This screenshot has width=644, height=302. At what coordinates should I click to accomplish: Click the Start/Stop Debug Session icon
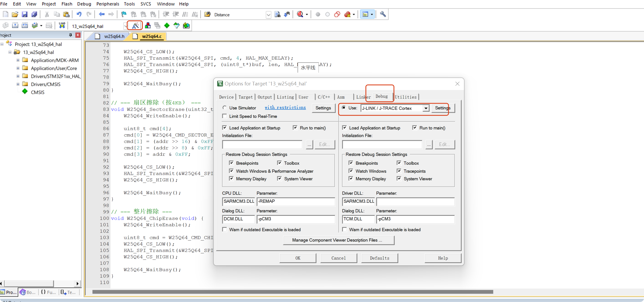[300, 14]
